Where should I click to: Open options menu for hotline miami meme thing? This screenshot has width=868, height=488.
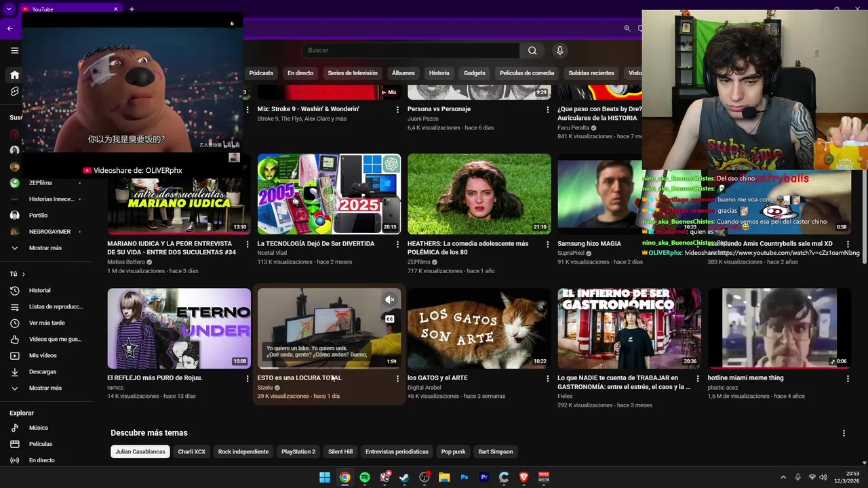point(848,378)
